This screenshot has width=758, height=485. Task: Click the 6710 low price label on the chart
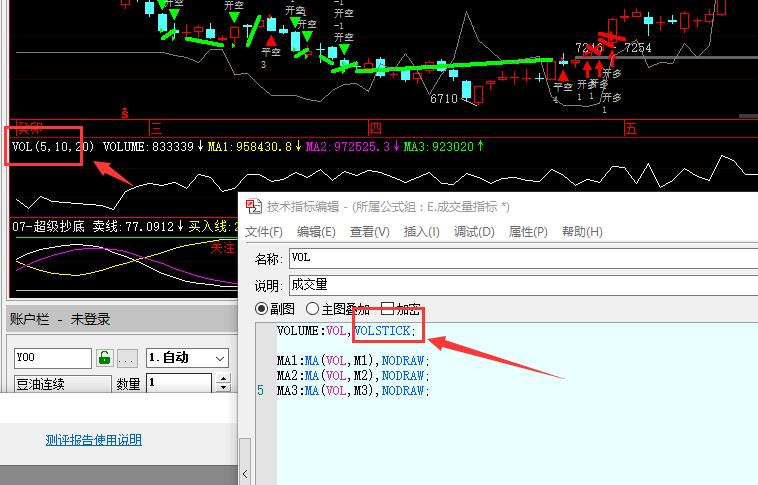444,99
